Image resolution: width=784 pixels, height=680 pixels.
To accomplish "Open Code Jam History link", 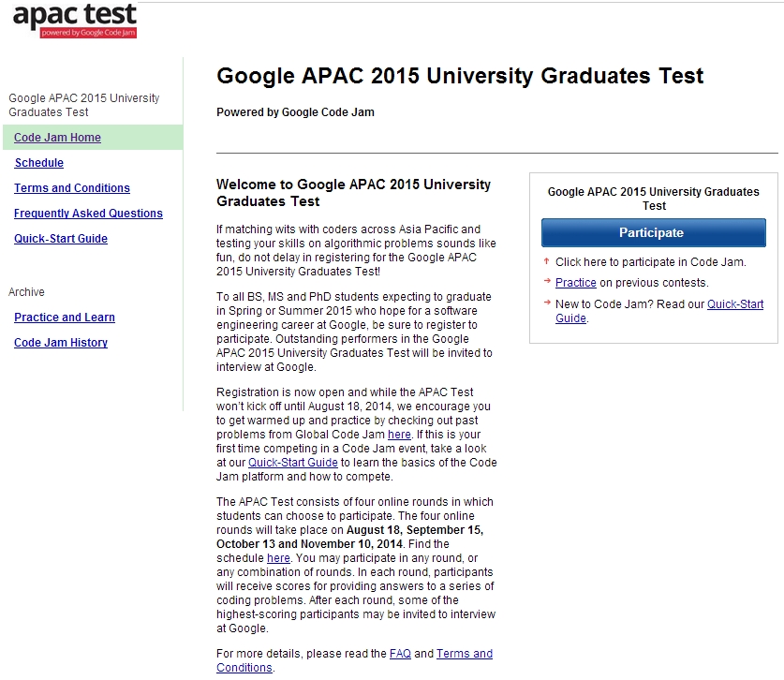I will tap(61, 343).
